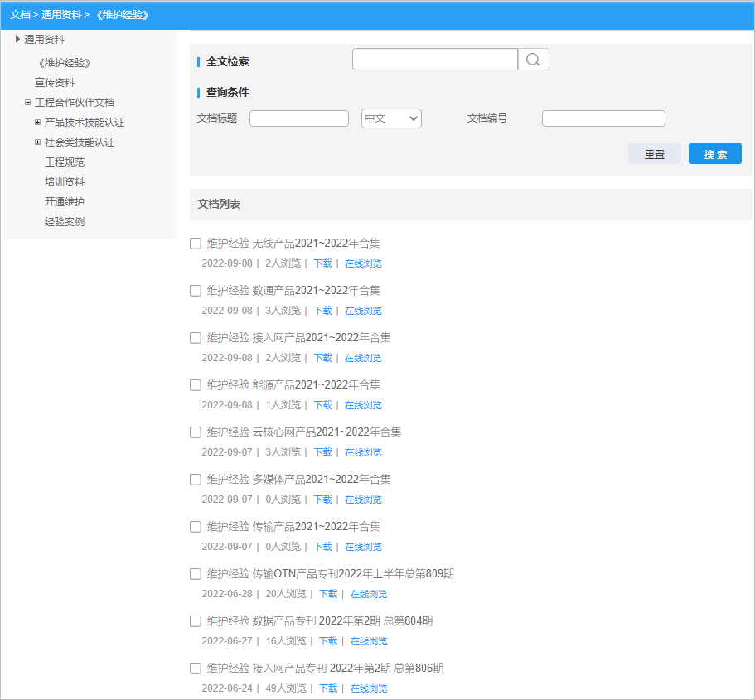Check the 传输OTN产品专刊 checkbox
The width and height of the screenshot is (755, 700).
click(196, 574)
